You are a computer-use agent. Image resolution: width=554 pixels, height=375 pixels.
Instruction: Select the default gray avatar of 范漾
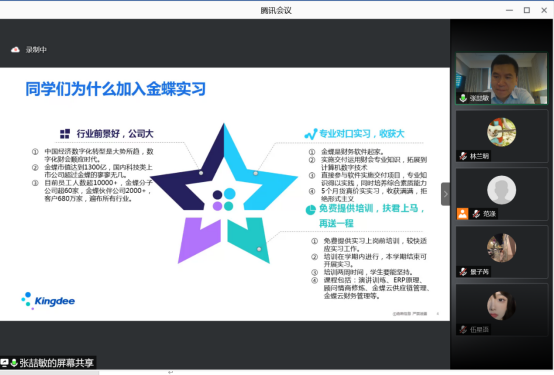501,190
